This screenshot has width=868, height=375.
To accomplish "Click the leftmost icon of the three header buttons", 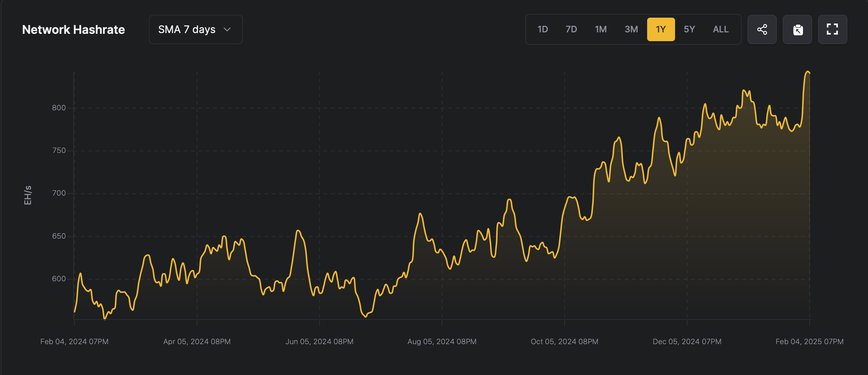I will tap(762, 29).
